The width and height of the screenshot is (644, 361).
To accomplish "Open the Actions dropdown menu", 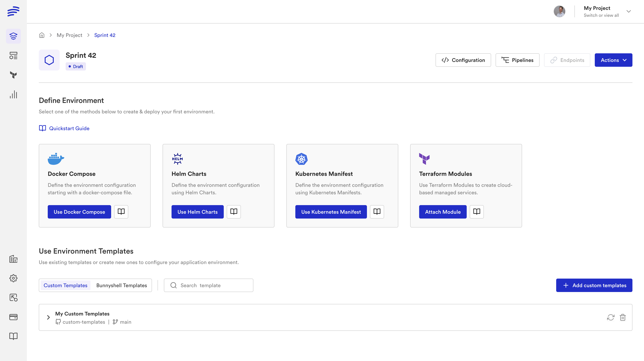I will coord(613,60).
